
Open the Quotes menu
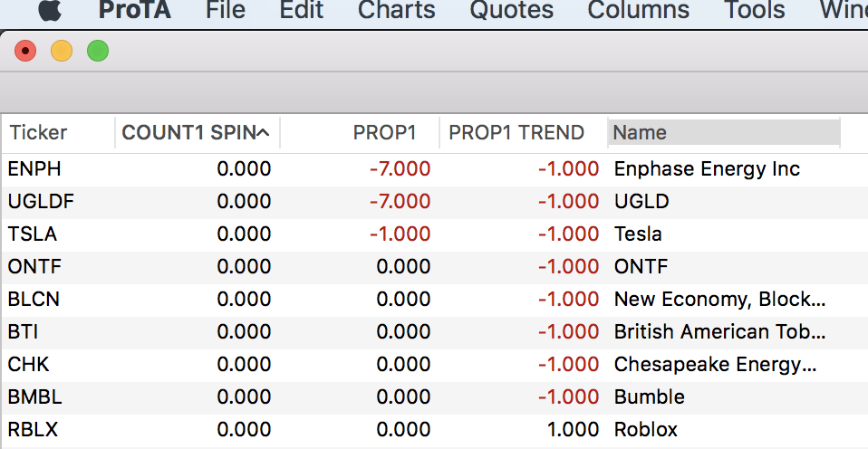tap(512, 10)
